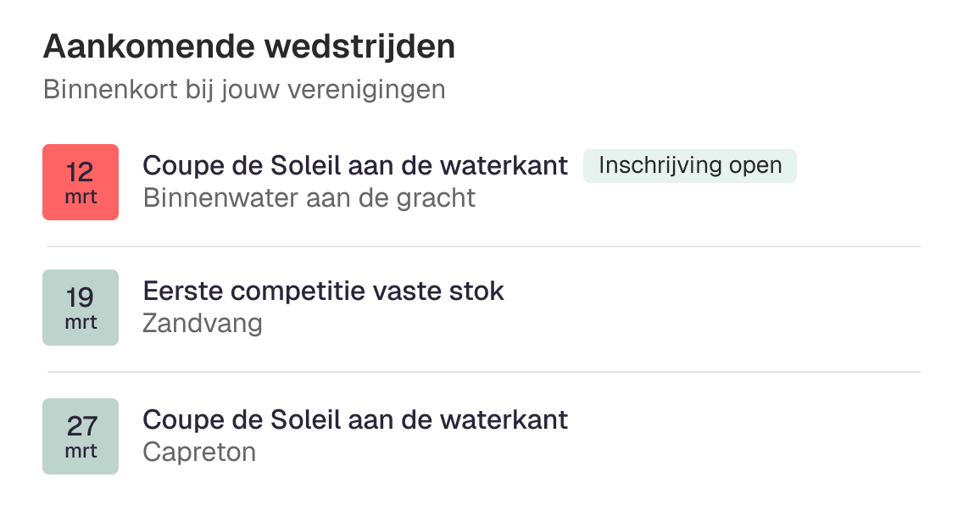Select the 19 mrt date badge
The image size is (980, 505).
[x=81, y=308]
